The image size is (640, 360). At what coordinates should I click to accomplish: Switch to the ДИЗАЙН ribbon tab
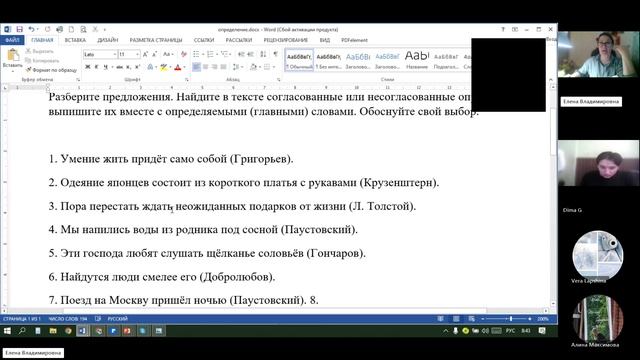[x=107, y=40]
